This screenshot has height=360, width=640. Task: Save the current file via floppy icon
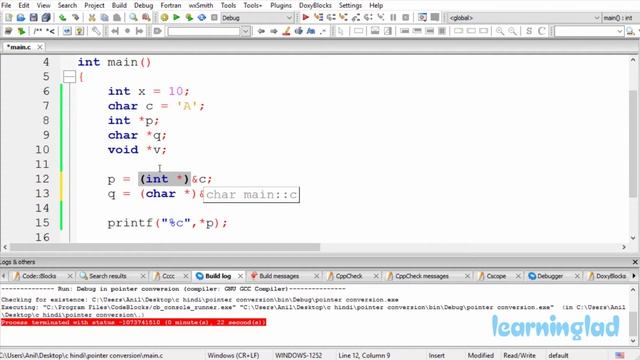33,18
